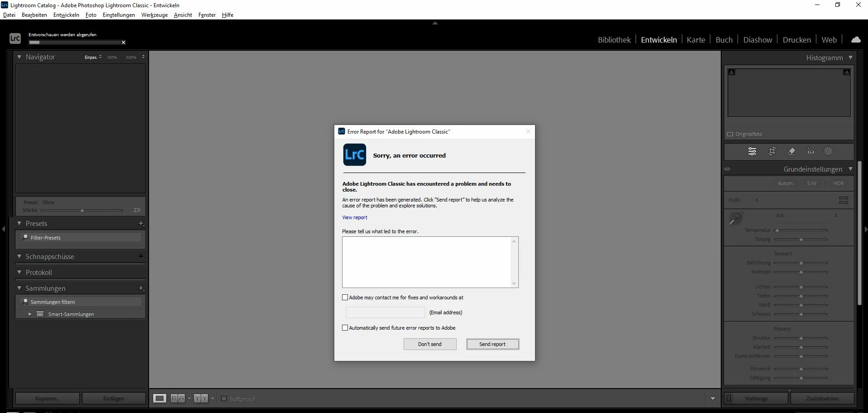Open the Werkzeuge menu
Image resolution: width=868 pixels, height=413 pixels.
coord(154,15)
